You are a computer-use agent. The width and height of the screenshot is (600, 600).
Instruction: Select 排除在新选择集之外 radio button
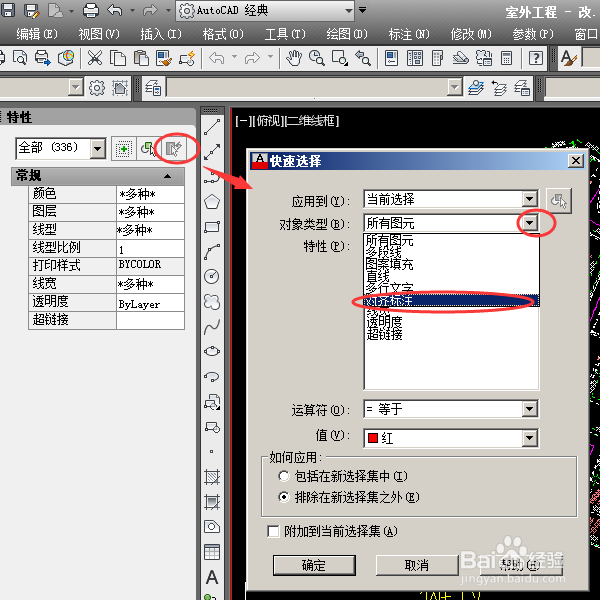(284, 497)
